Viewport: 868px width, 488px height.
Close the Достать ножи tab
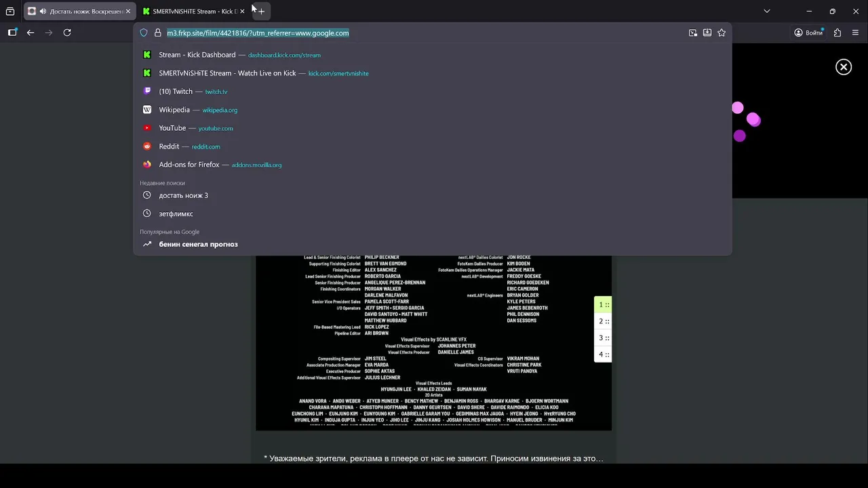(x=127, y=12)
